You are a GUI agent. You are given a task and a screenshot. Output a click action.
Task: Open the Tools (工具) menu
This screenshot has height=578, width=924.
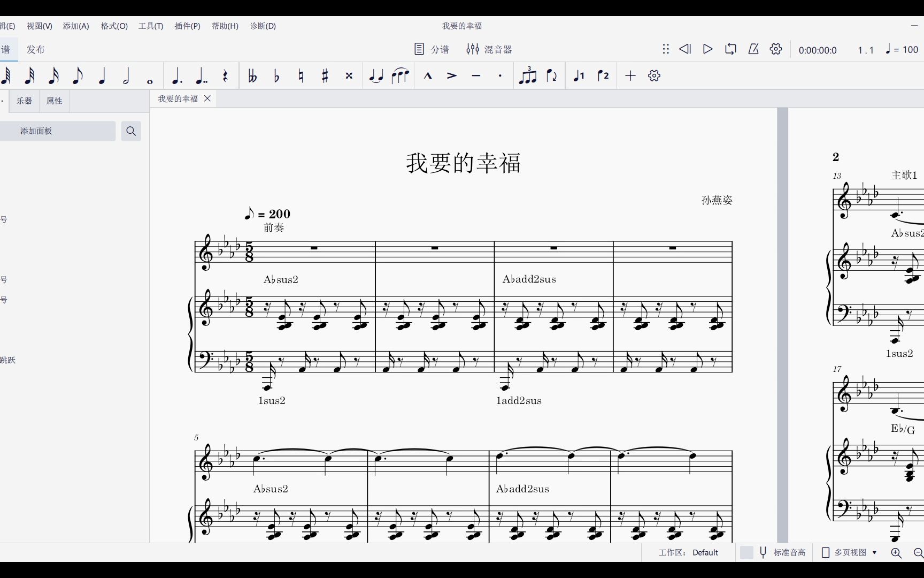tap(151, 26)
